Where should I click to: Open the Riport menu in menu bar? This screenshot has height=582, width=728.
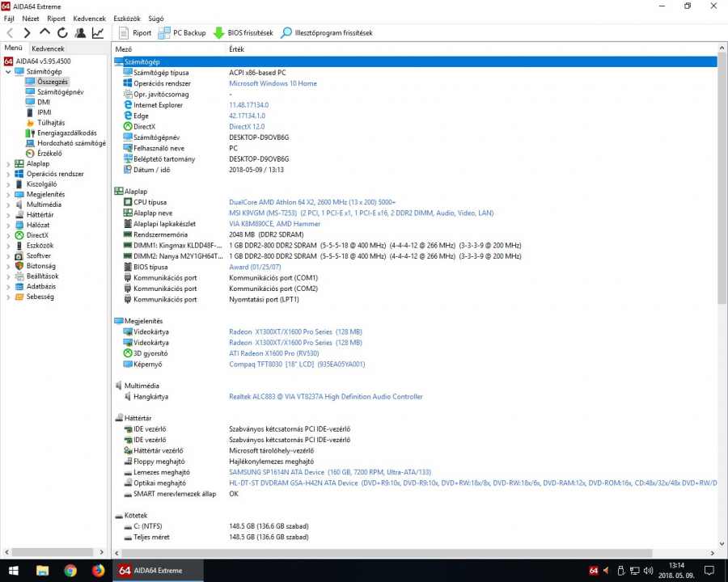point(56,19)
